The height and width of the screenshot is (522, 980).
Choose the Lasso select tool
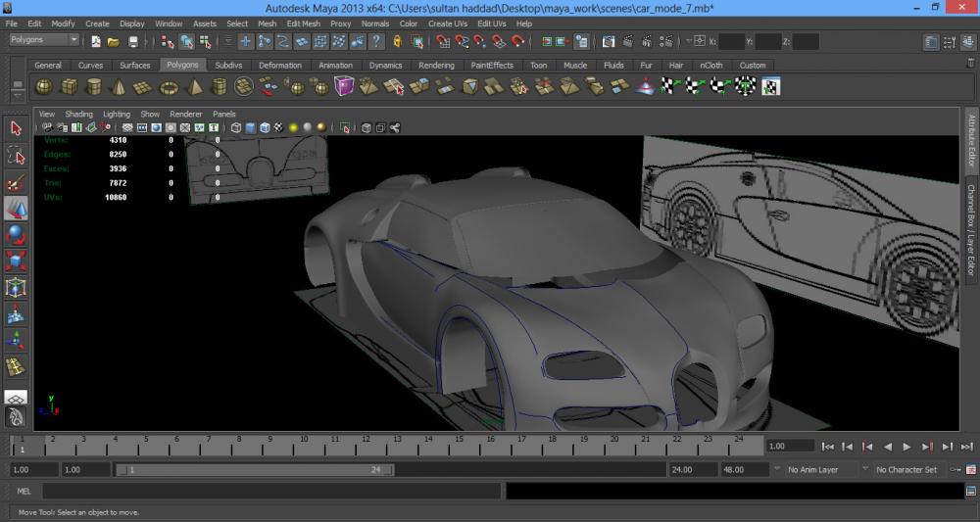pyautogui.click(x=16, y=156)
